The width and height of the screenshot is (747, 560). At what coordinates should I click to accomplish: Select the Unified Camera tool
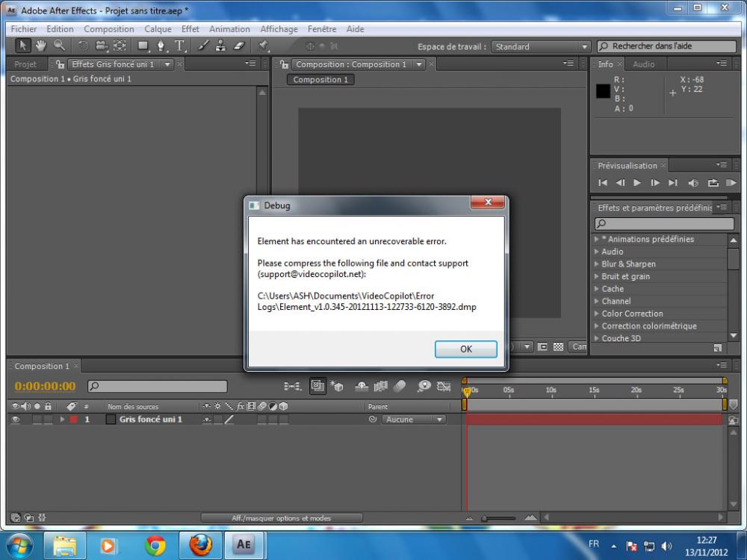tap(102, 46)
